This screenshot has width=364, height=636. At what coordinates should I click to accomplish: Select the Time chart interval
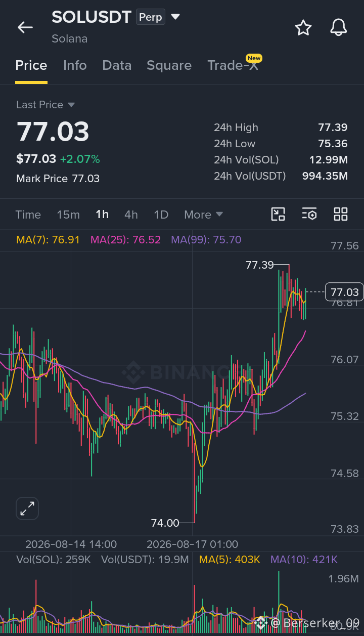[28, 215]
